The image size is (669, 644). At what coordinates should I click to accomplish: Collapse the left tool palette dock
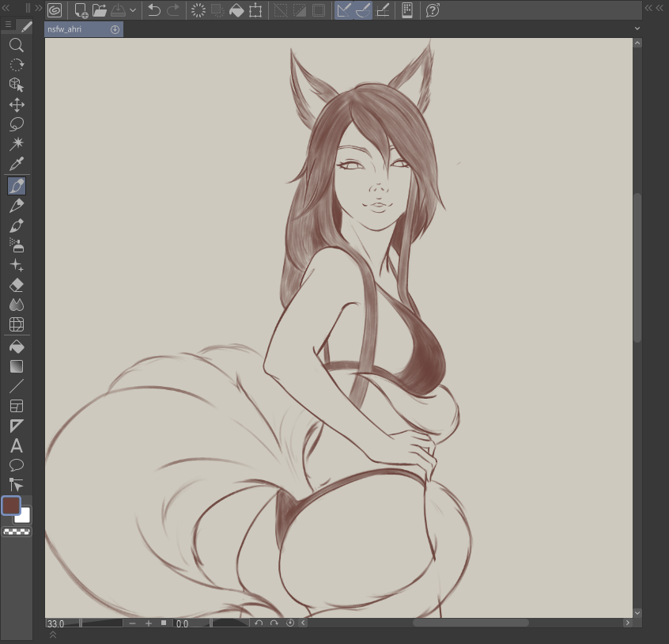click(x=6, y=8)
